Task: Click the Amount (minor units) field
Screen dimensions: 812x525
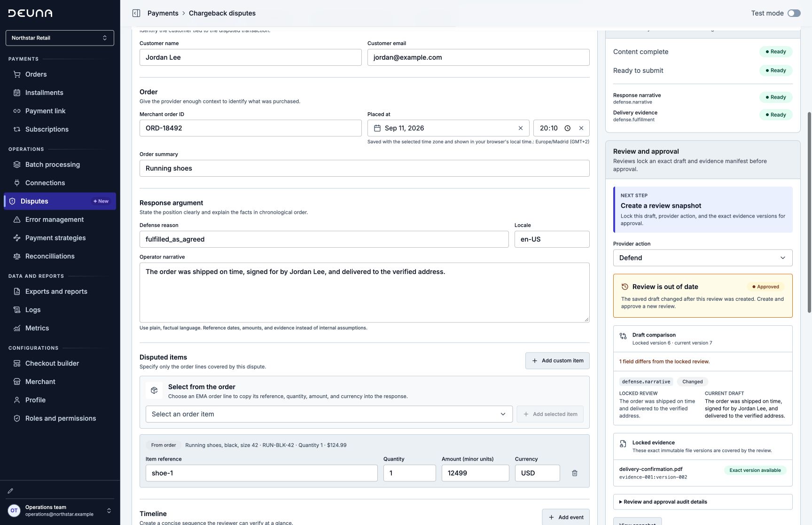Action: coord(475,473)
